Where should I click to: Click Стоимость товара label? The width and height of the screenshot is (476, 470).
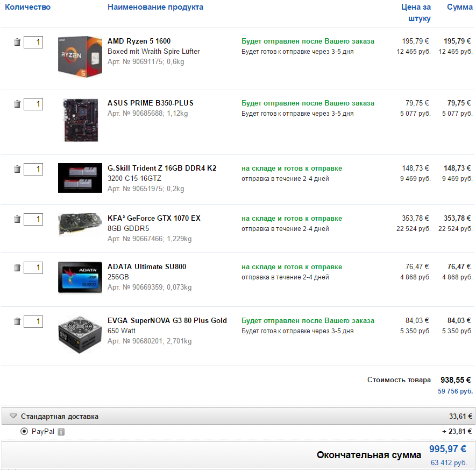tap(399, 380)
